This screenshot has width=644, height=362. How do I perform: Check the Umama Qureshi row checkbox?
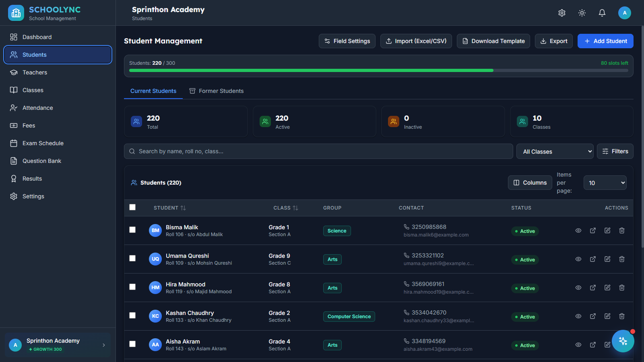(132, 258)
